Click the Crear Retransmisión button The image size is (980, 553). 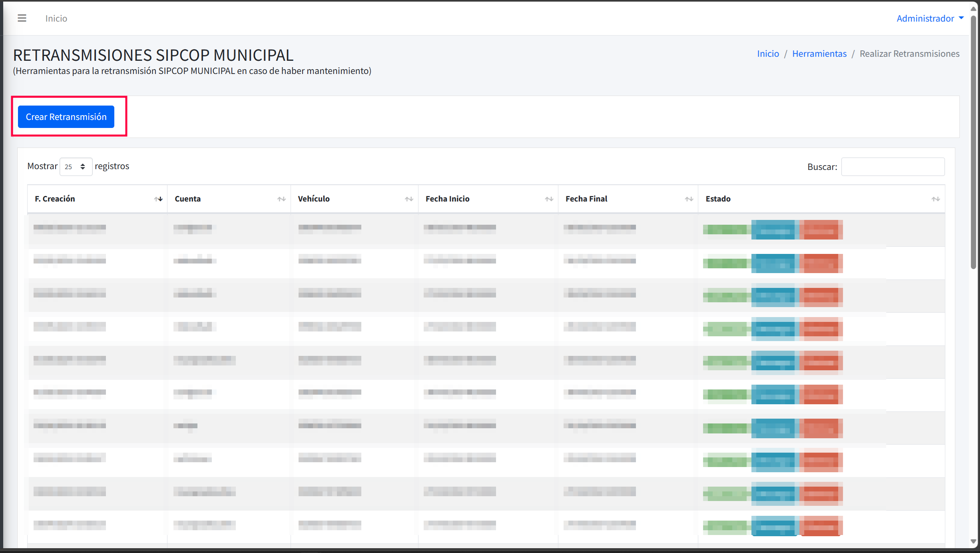66,117
